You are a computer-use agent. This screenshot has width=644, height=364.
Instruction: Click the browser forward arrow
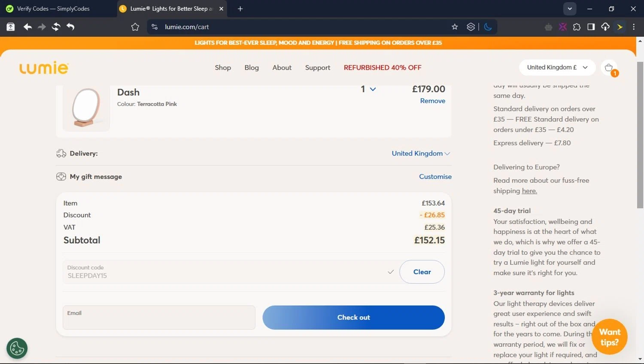42,27
